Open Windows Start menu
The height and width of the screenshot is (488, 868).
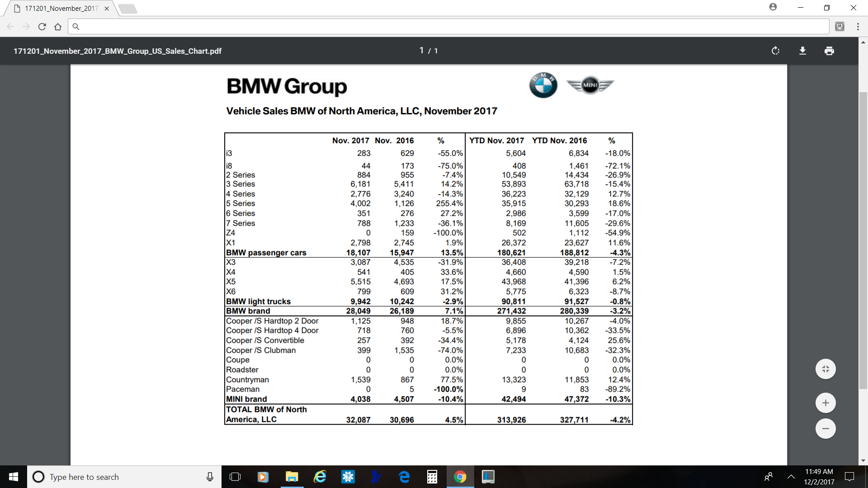coord(14,477)
